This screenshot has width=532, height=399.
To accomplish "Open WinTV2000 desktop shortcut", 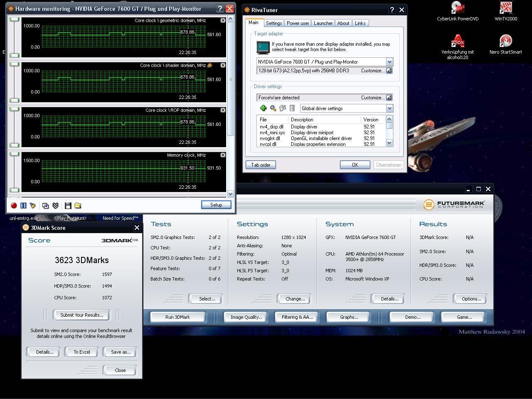I will pyautogui.click(x=506, y=11).
